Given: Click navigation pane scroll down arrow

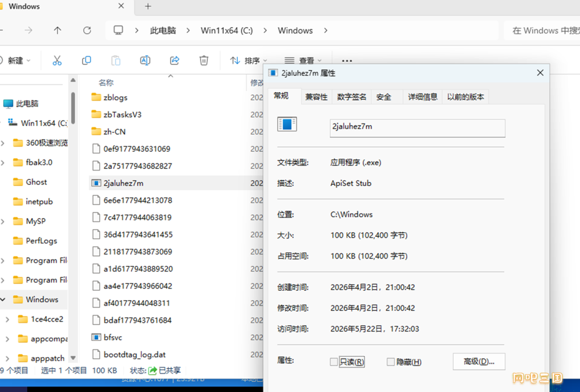Looking at the screenshot, I should (x=73, y=357).
